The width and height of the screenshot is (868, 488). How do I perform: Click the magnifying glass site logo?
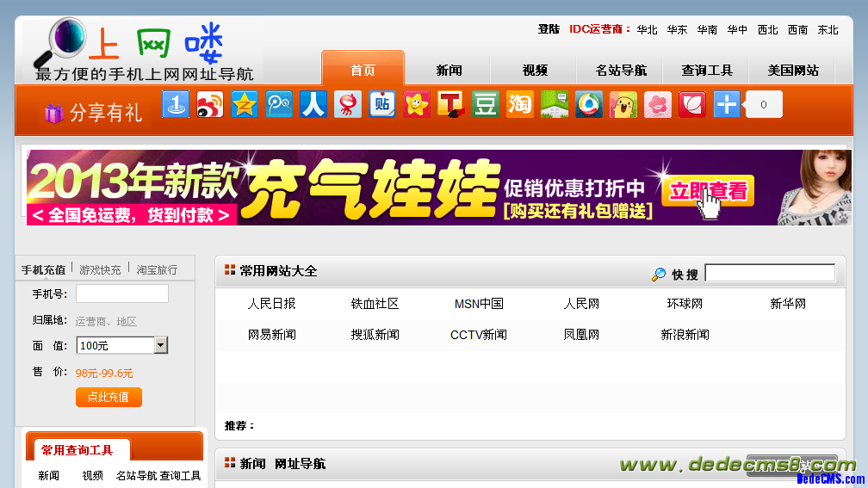pyautogui.click(x=61, y=41)
